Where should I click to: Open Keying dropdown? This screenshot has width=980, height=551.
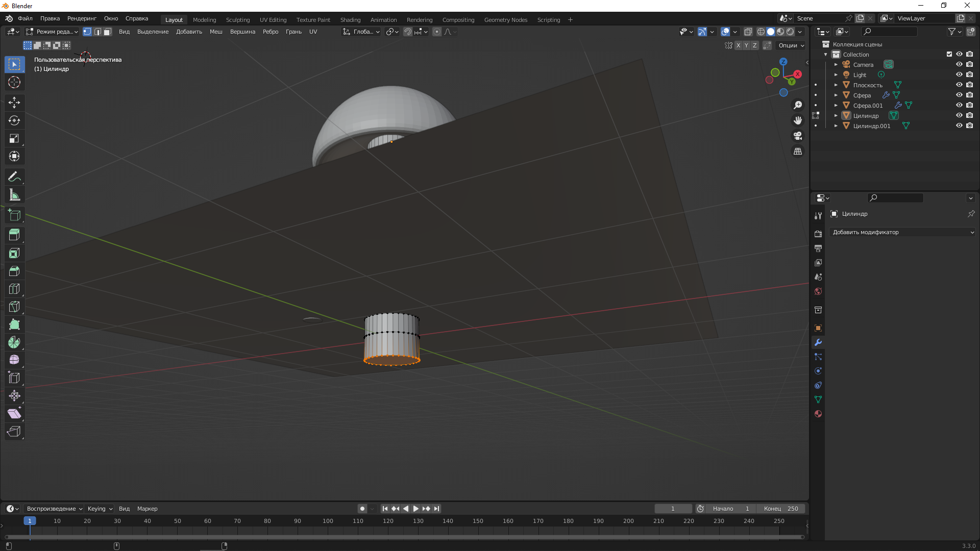tap(100, 509)
